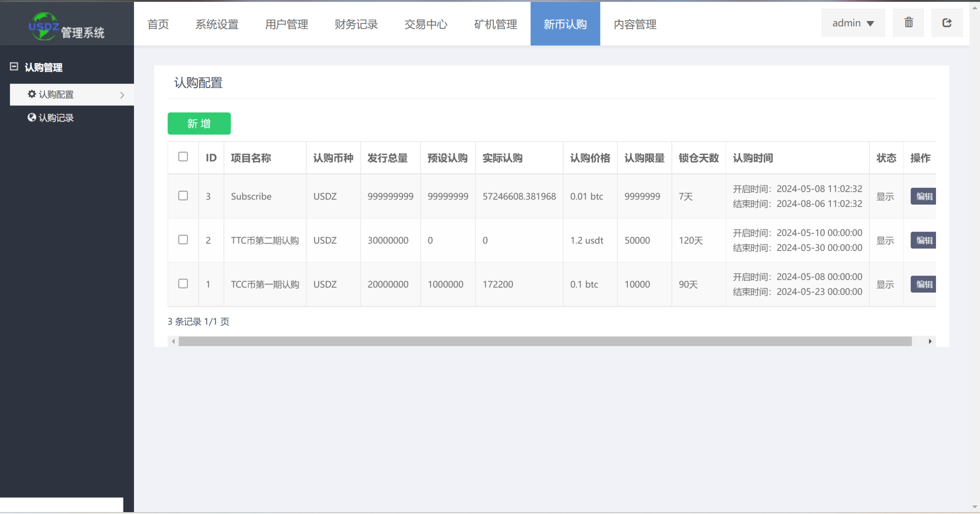The width and height of the screenshot is (980, 514).
Task: Collapse 认购管理 using the minus box icon
Action: [x=14, y=67]
